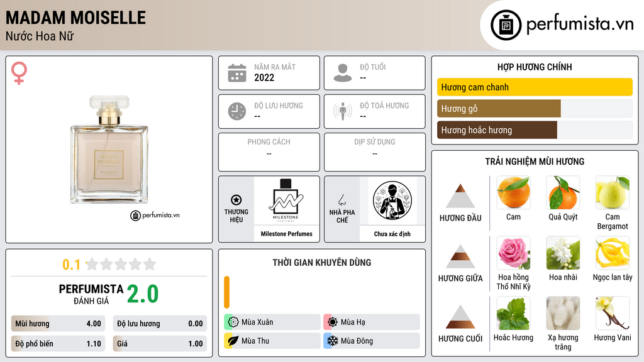Click the Hương hoắc hương dark accord bar
The height and width of the screenshot is (362, 644).
(x=497, y=129)
